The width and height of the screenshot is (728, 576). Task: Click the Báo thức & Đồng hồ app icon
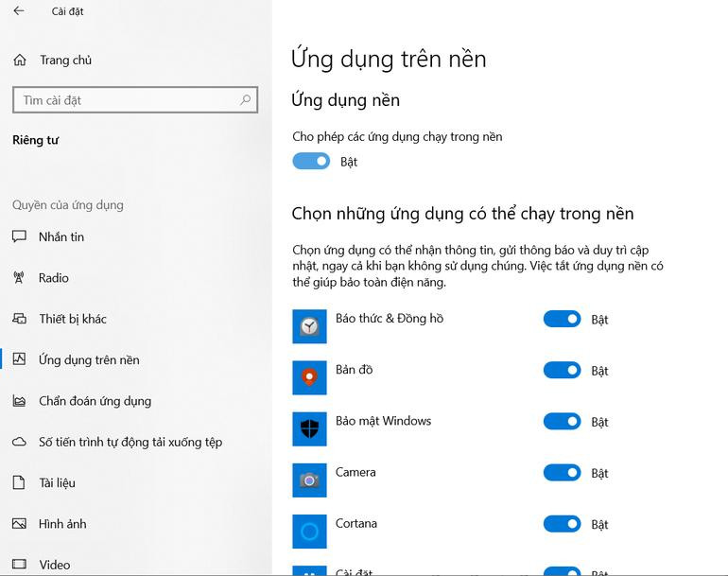tap(309, 326)
